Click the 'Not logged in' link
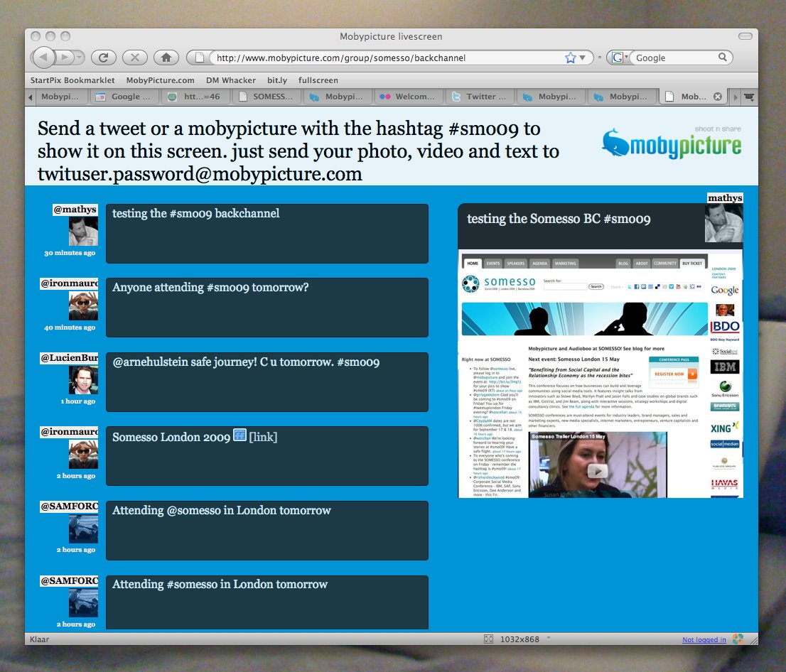The height and width of the screenshot is (672, 786). coord(704,640)
